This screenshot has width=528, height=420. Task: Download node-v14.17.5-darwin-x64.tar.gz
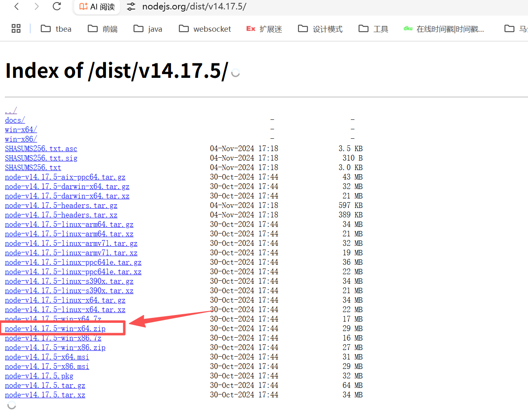point(67,186)
